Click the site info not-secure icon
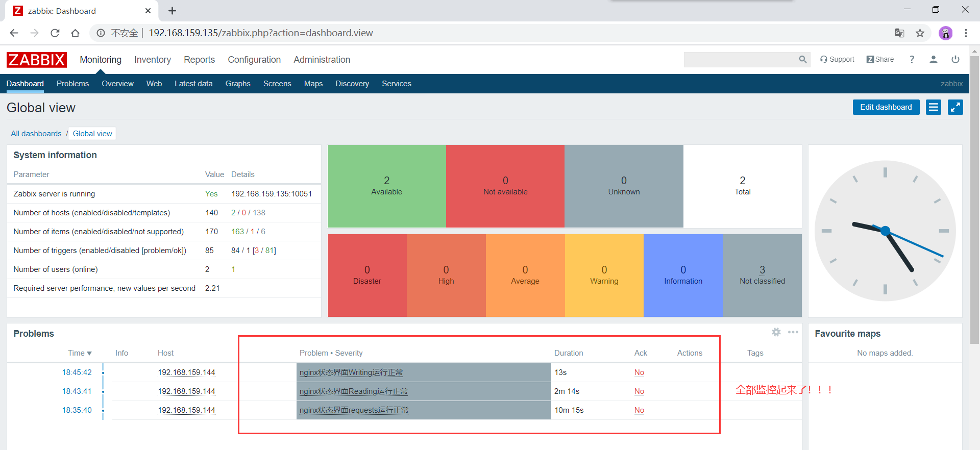This screenshot has height=450, width=980. pos(101,33)
